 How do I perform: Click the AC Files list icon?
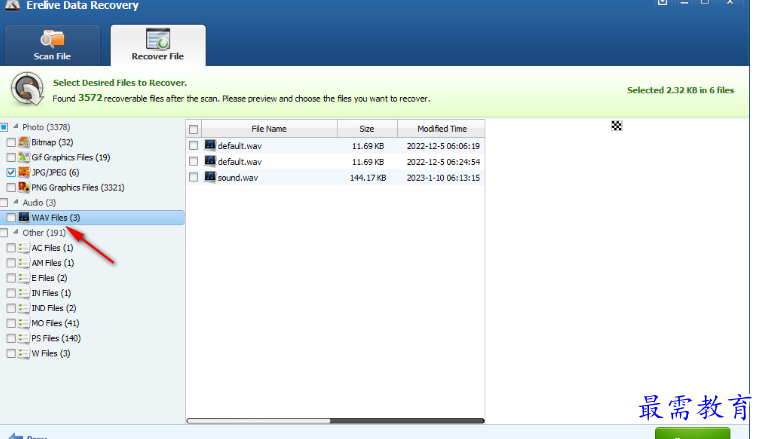(x=24, y=248)
